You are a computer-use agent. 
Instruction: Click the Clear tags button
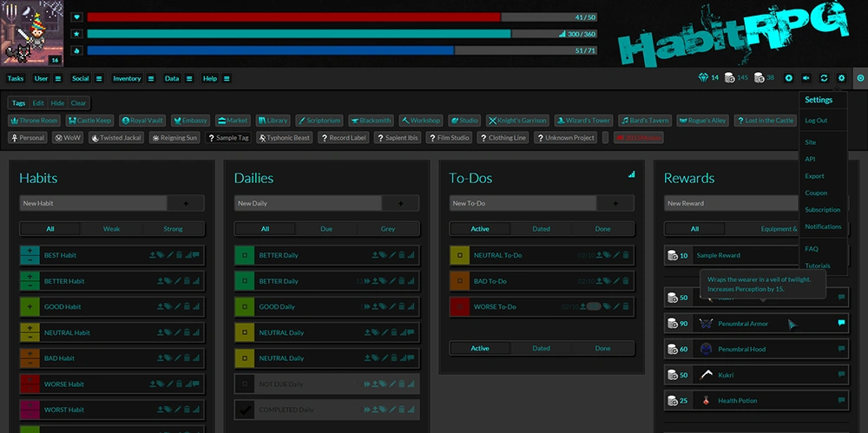(x=79, y=103)
